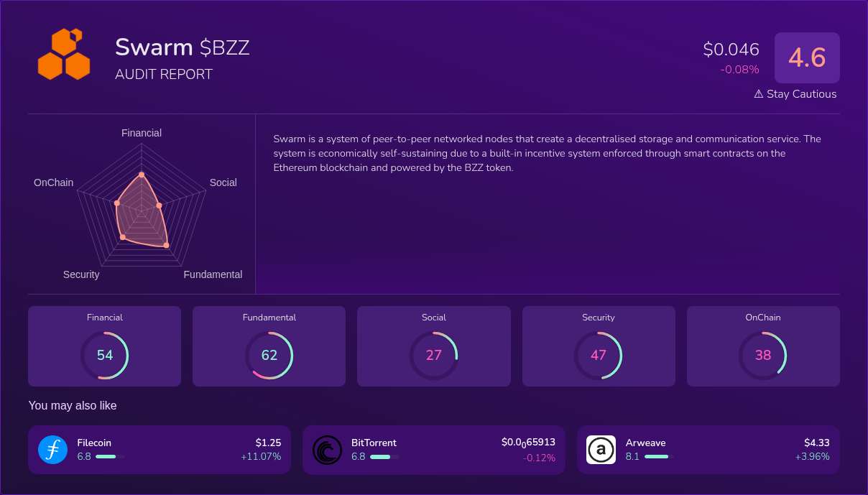The width and height of the screenshot is (868, 495).
Task: Click the 4.6 overall score badge
Action: point(807,57)
